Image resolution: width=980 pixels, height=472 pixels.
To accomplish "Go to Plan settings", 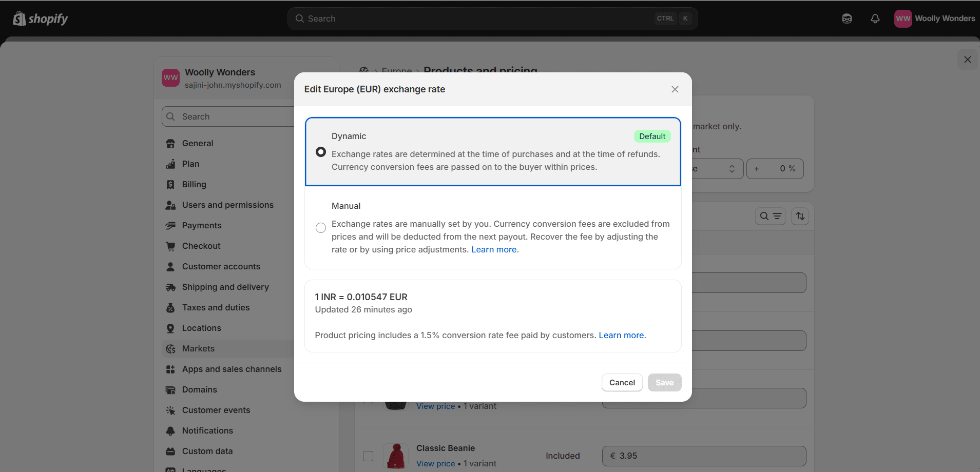I will click(190, 164).
